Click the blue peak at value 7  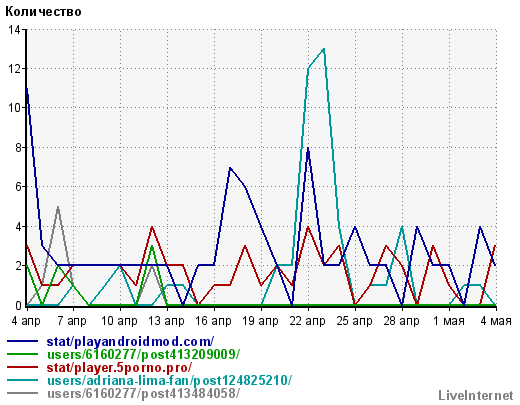click(x=230, y=167)
